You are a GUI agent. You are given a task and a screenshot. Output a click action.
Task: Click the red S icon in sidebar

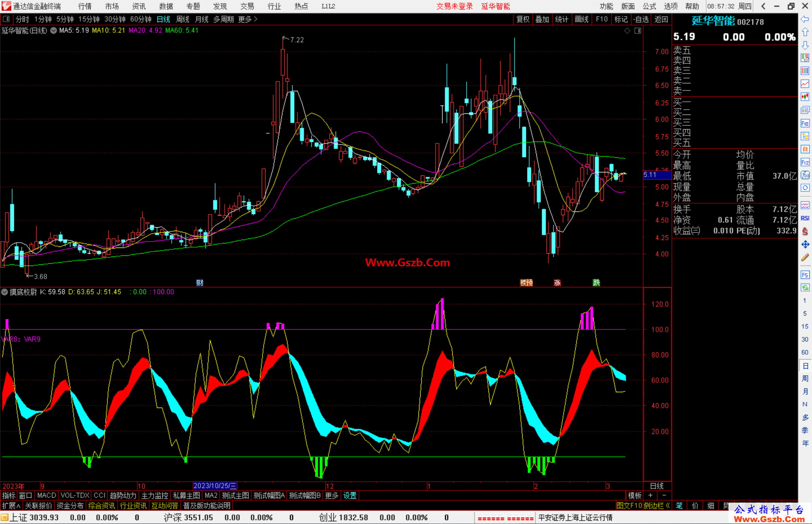click(x=805, y=231)
